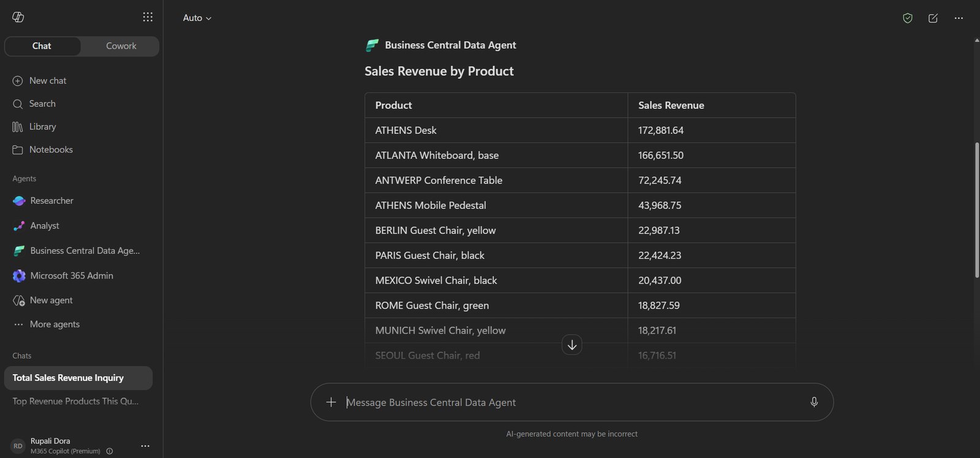Image resolution: width=980 pixels, height=458 pixels.
Task: Select the MUNICH Swivel Chair, yellow cell
Action: pos(496,331)
